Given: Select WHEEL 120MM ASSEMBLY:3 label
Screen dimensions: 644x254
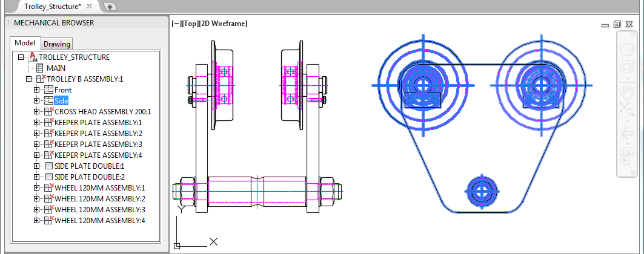Looking at the screenshot, I should (x=100, y=210).
